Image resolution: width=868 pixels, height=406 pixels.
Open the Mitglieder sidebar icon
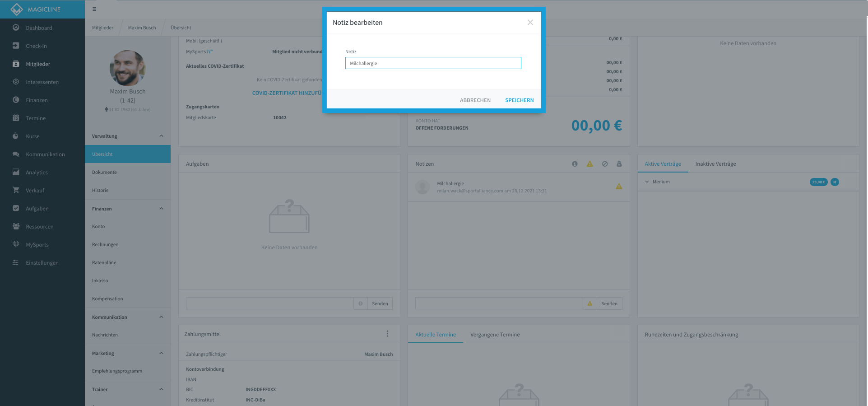16,64
